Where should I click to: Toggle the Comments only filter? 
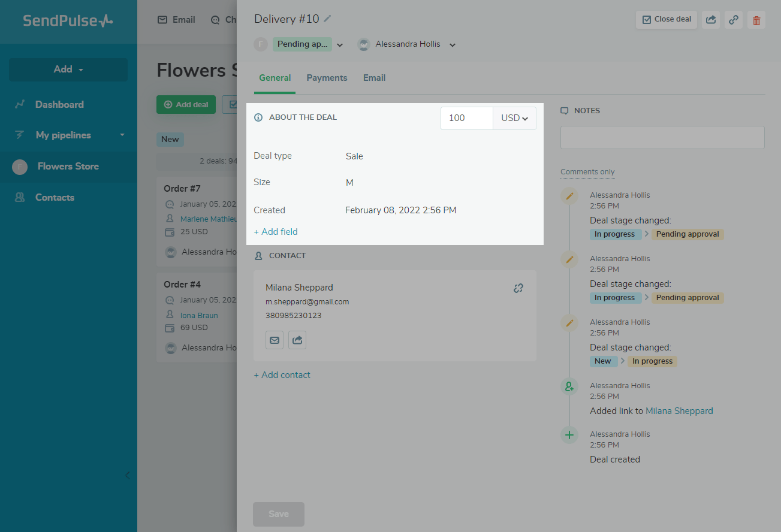tap(587, 172)
